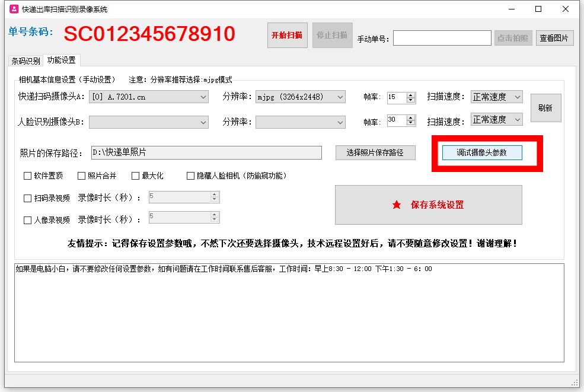This screenshot has height=392, width=584.
Task: Switch to the 条码识别 tab
Action: 25,61
